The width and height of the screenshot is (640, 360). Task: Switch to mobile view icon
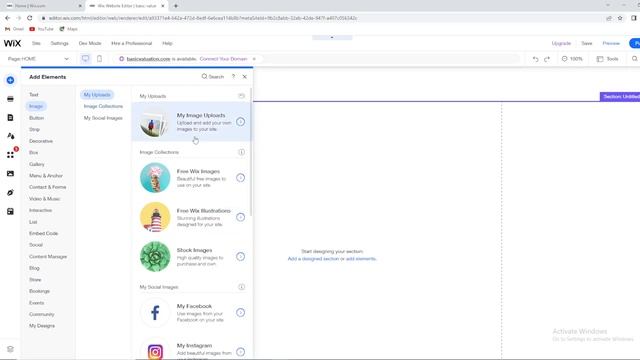(x=99, y=59)
